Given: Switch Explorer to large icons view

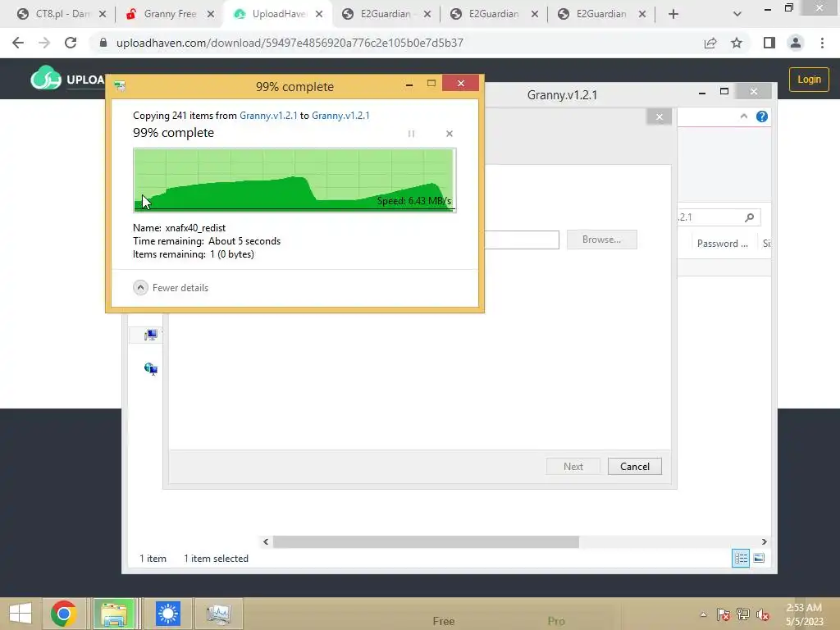Looking at the screenshot, I should (759, 558).
